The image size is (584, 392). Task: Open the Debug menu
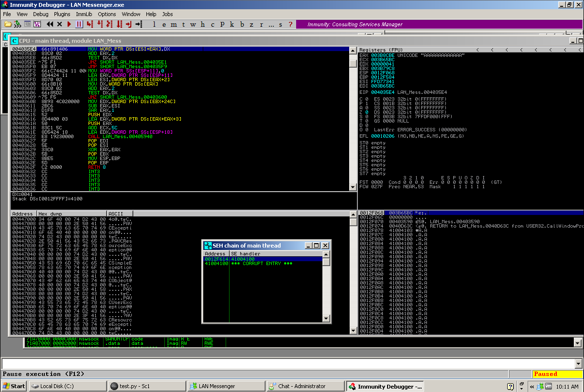[x=41, y=14]
